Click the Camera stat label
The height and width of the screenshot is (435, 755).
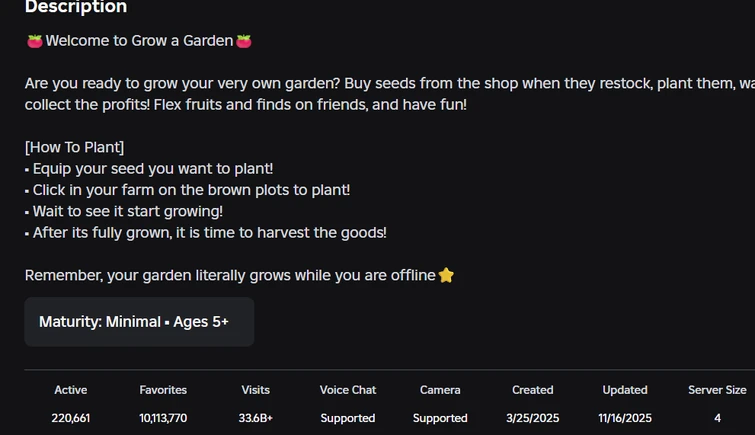click(x=440, y=390)
